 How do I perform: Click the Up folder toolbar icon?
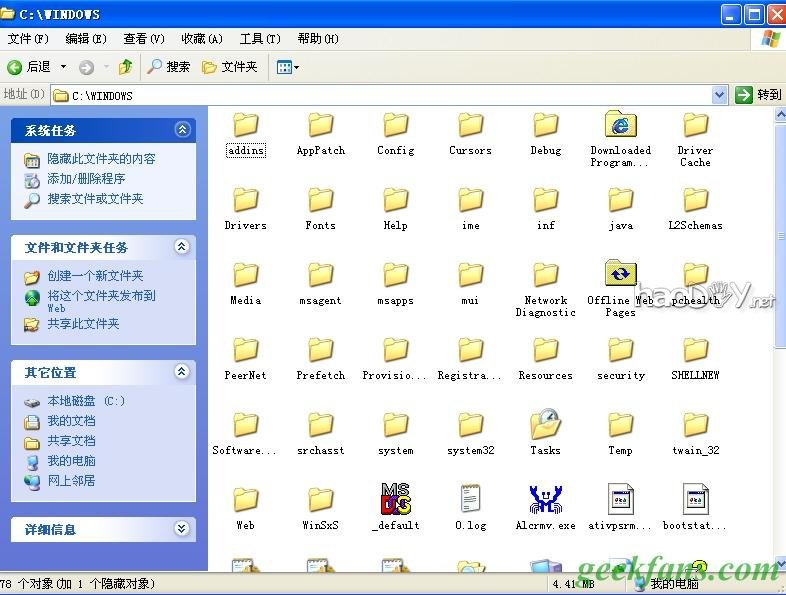coord(125,67)
